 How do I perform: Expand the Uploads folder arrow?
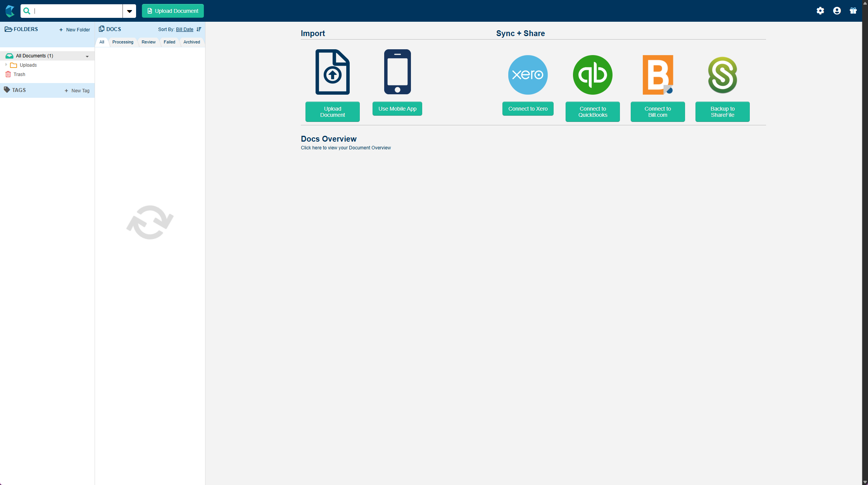click(x=6, y=65)
